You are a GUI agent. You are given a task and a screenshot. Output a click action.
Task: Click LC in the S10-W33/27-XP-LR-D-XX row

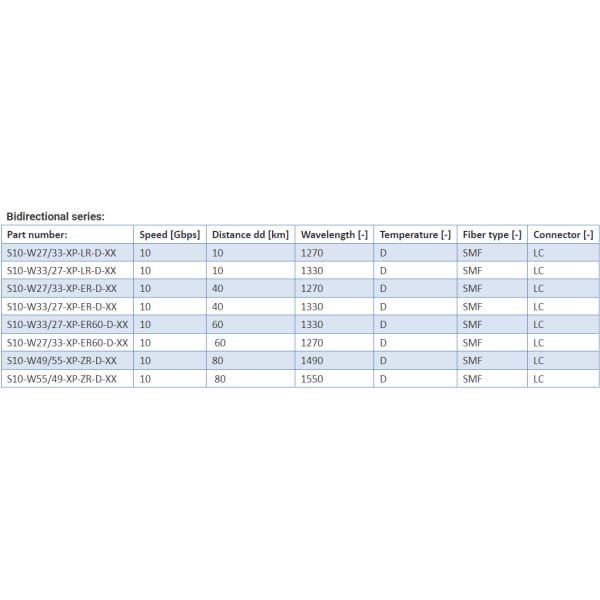click(538, 271)
